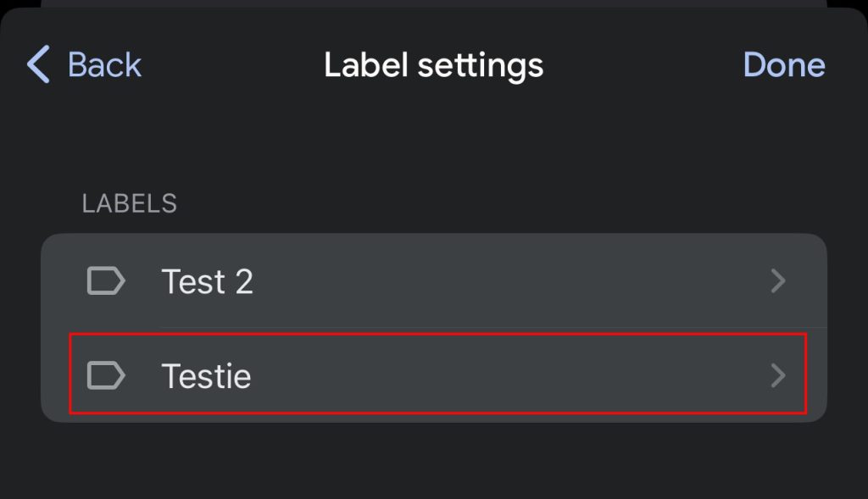Open the right-arrow disclosure on Test 2 row
The width and height of the screenshot is (868, 499).
click(778, 280)
